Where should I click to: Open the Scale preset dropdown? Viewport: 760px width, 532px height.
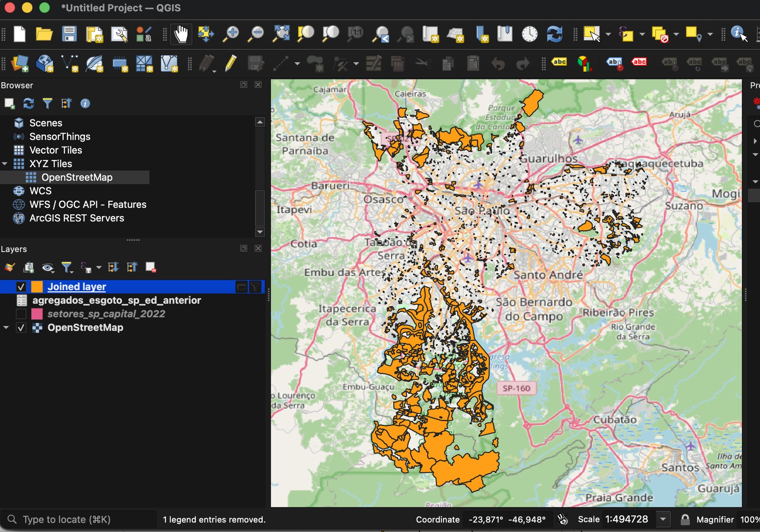[663, 519]
